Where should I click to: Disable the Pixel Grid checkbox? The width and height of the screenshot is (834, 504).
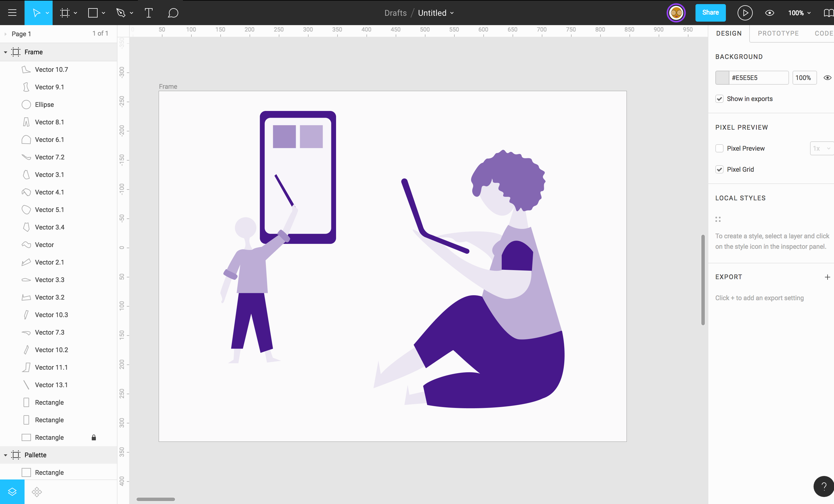pos(719,169)
